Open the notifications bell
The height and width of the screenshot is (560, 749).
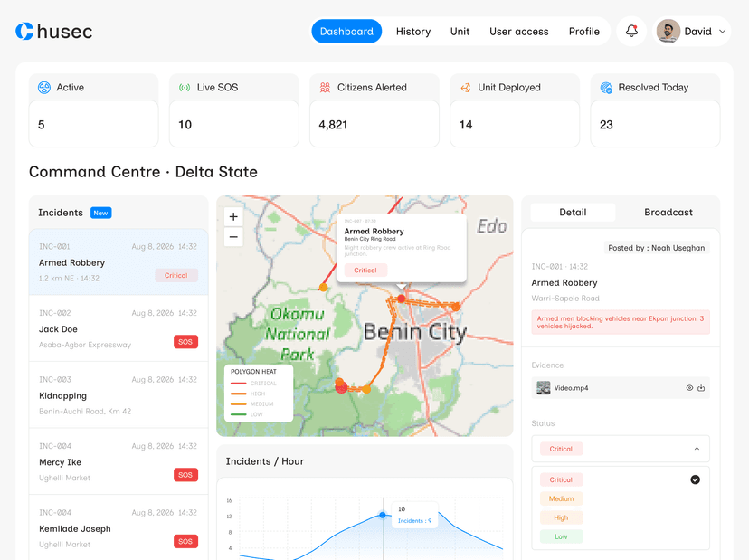coord(631,32)
